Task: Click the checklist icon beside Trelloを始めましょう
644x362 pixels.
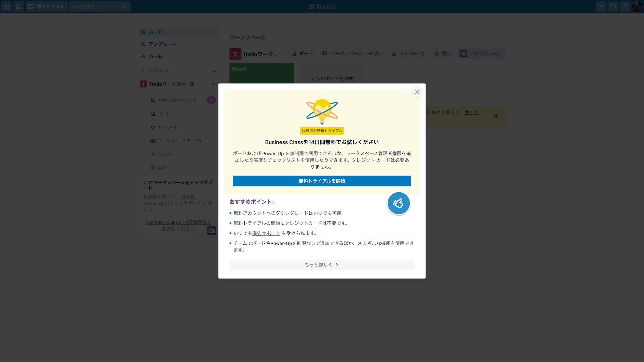Action: (x=153, y=100)
